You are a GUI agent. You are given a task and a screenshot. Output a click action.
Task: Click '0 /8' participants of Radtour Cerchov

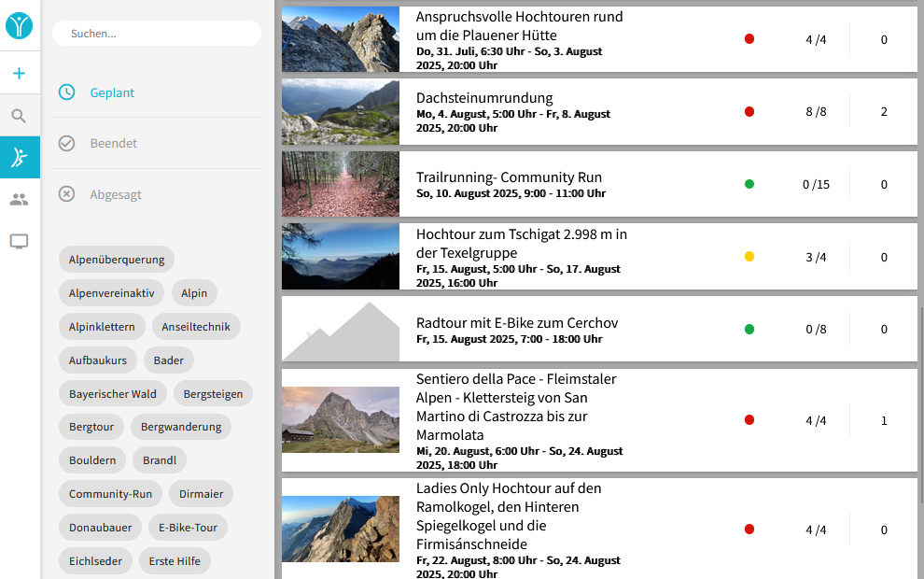tap(816, 330)
